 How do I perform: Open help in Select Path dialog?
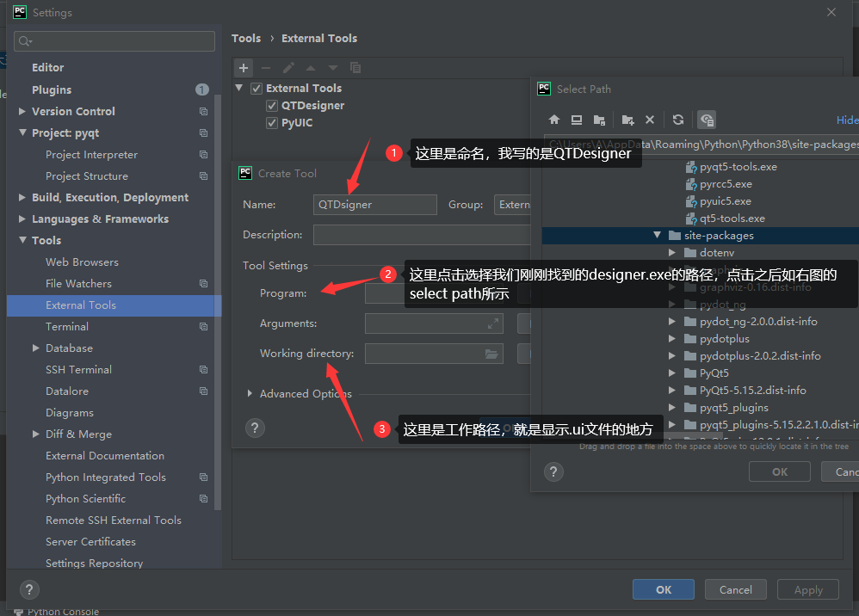pyautogui.click(x=553, y=471)
